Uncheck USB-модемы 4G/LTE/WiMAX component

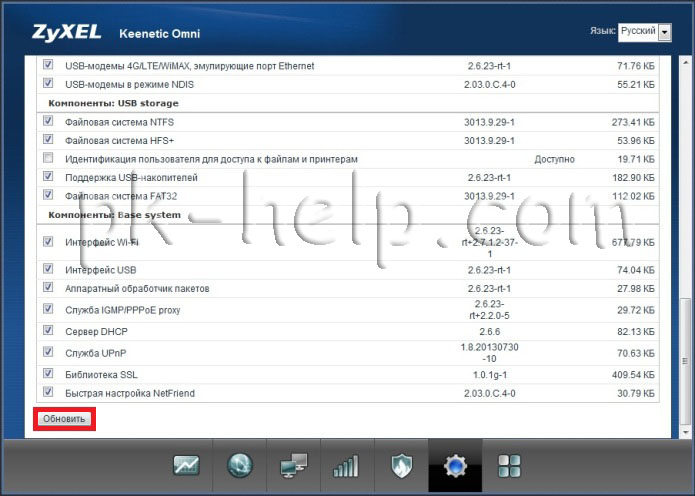48,65
